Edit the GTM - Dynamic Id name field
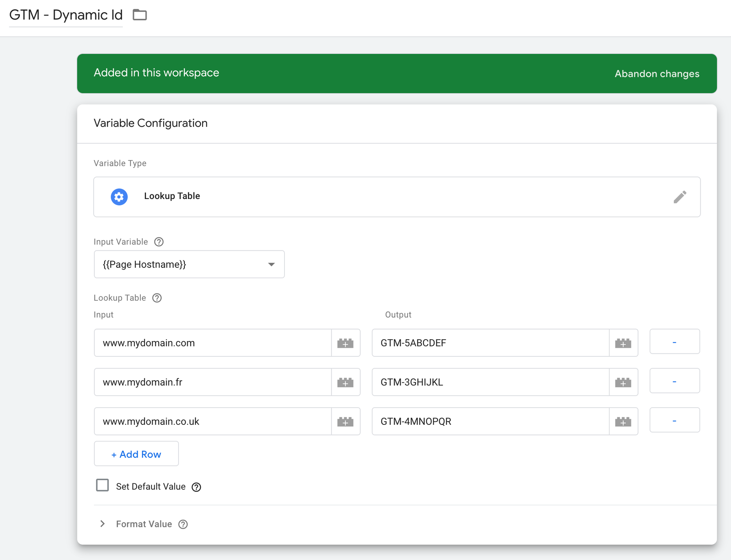The width and height of the screenshot is (731, 560). click(66, 15)
